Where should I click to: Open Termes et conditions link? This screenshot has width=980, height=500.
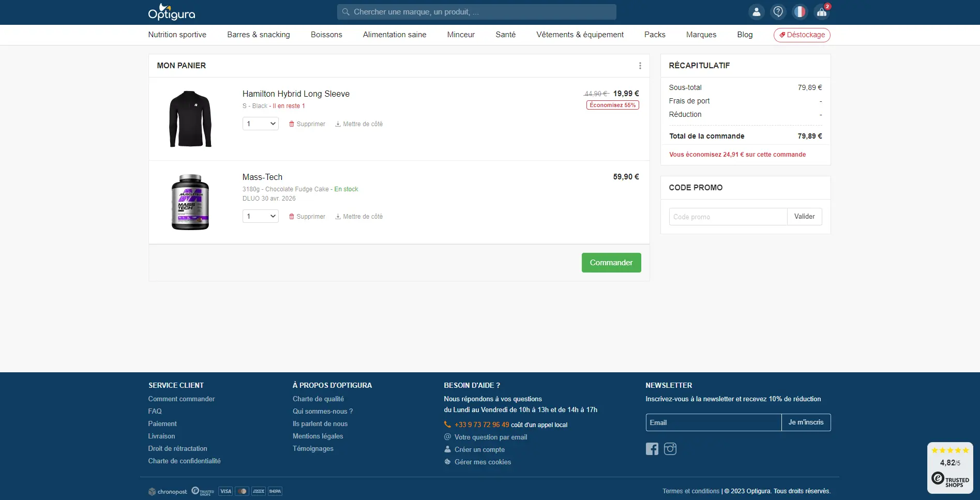click(691, 491)
